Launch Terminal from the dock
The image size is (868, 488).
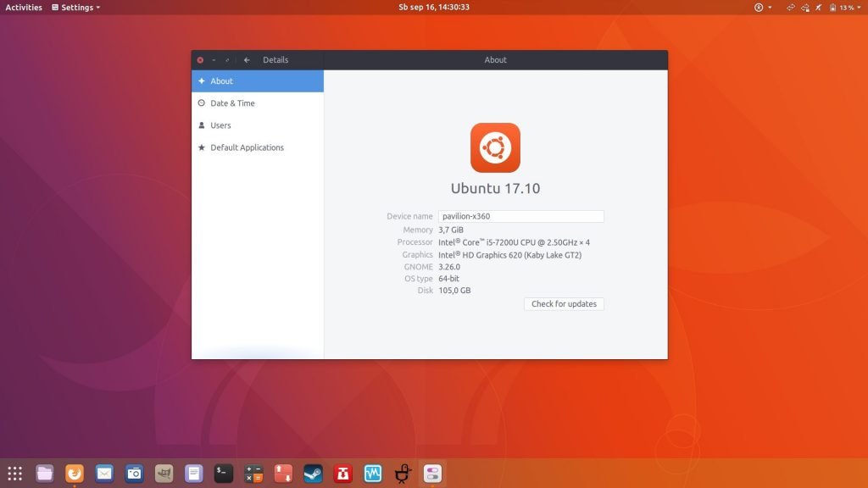pyautogui.click(x=223, y=473)
